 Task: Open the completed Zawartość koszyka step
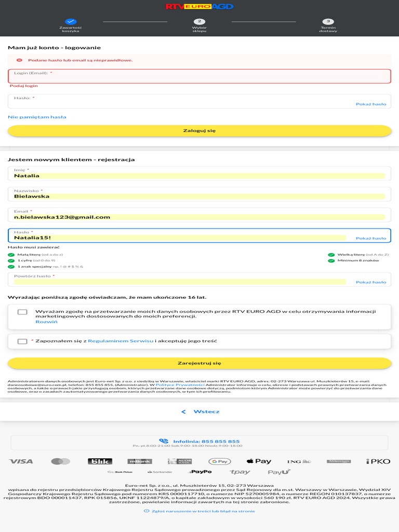71,25
